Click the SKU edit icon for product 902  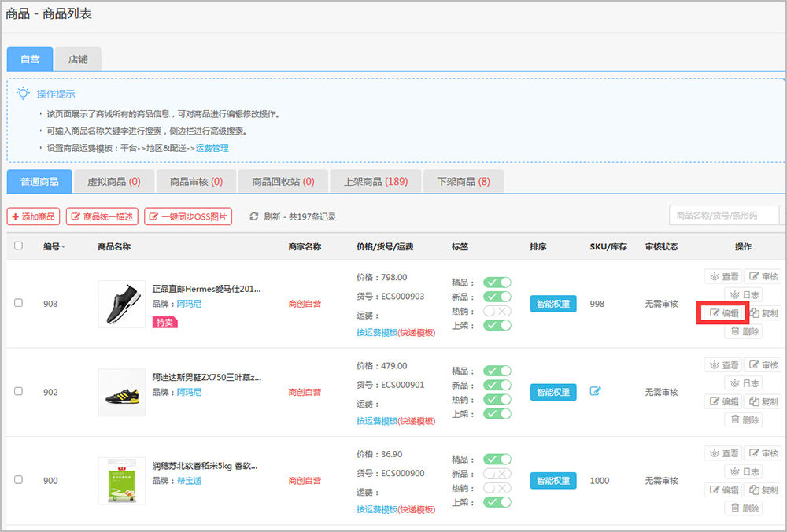click(x=595, y=391)
